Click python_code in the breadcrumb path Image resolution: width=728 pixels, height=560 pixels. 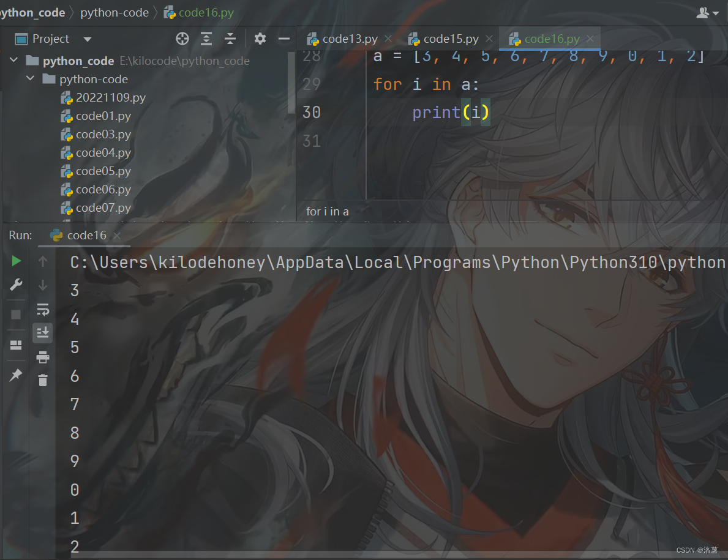click(32, 12)
